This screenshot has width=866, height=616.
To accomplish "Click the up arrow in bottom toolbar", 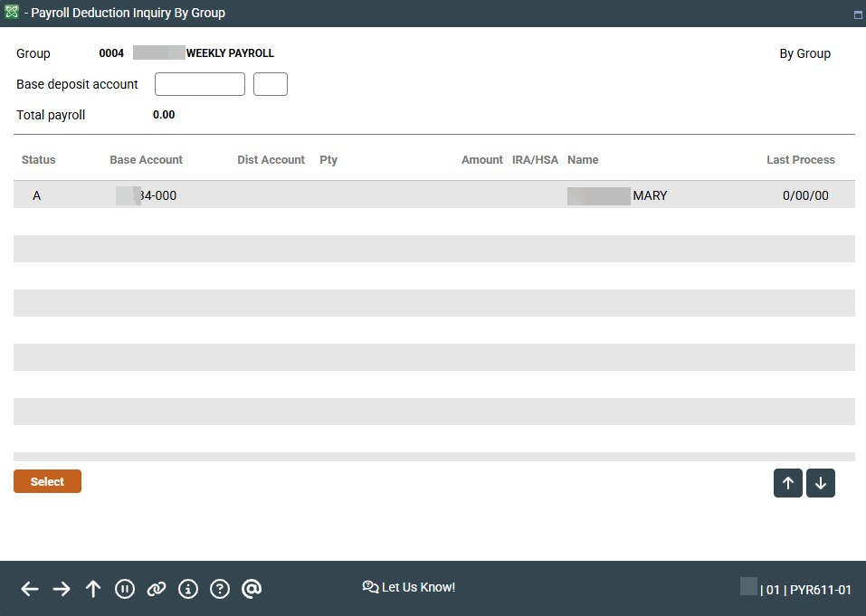I will (93, 589).
